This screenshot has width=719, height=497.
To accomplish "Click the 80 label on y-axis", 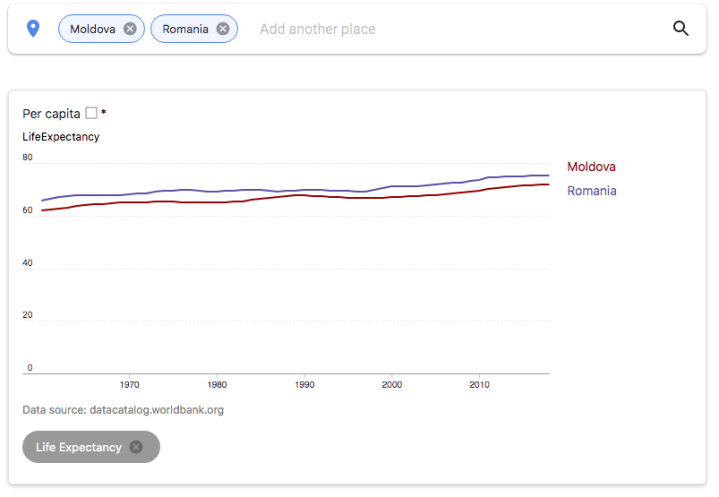I will [28, 158].
